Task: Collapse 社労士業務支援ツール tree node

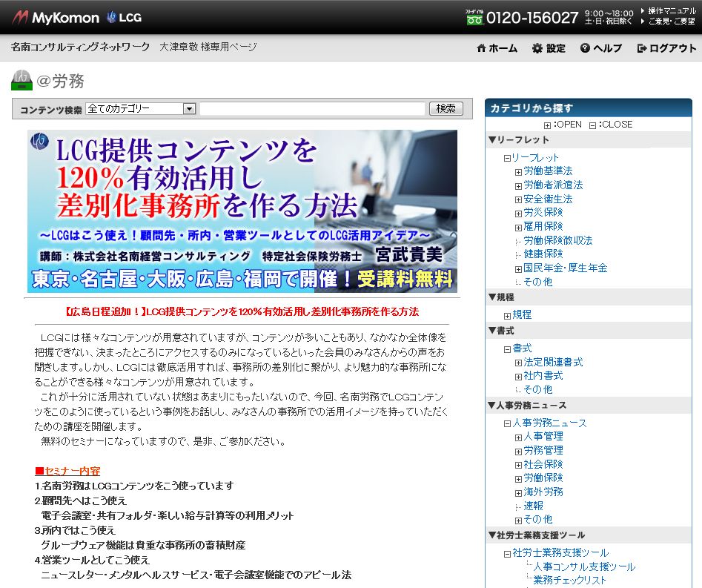Action: coord(507,555)
